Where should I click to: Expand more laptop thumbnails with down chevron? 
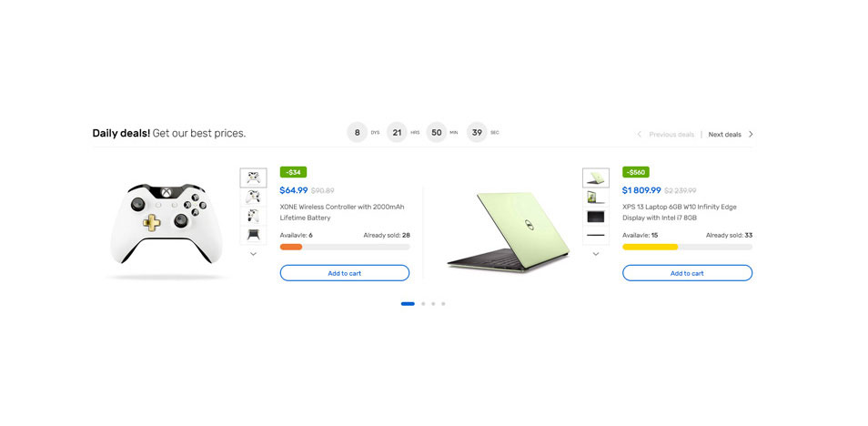tap(596, 254)
